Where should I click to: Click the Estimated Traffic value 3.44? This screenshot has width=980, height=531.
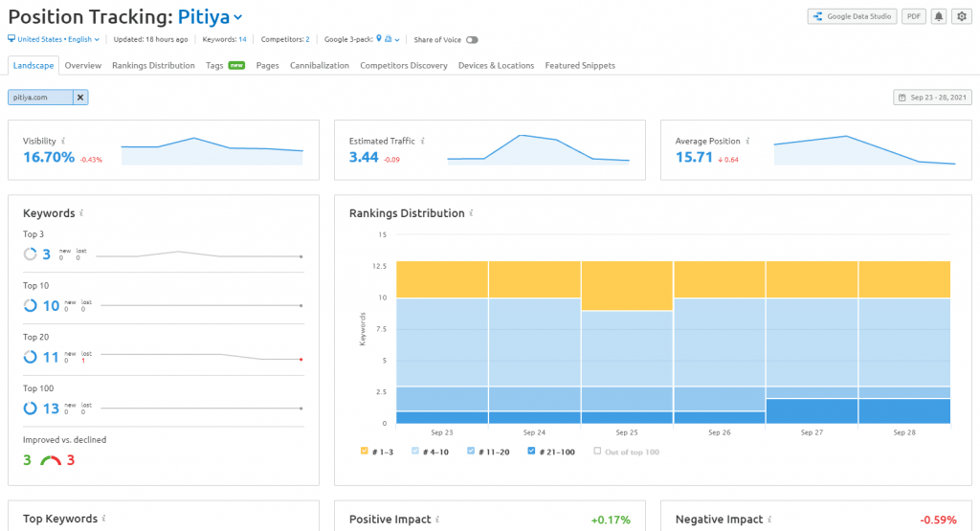point(364,158)
